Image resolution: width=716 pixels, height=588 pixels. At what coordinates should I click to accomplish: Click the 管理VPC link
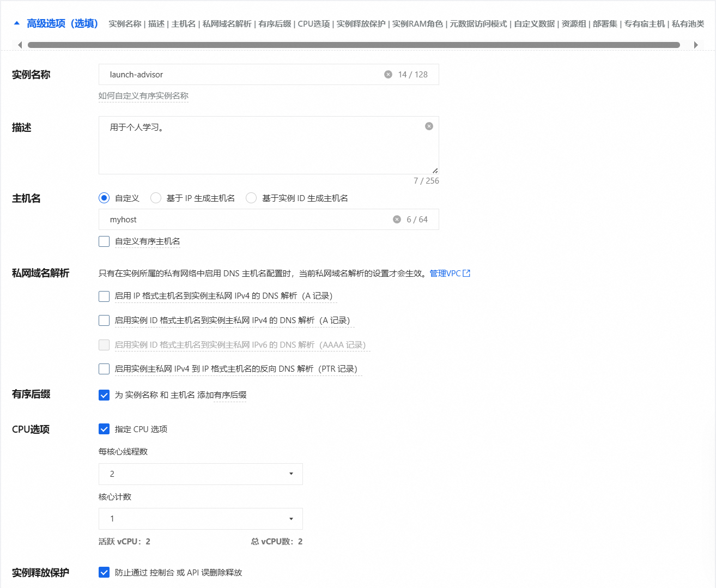(x=446, y=273)
